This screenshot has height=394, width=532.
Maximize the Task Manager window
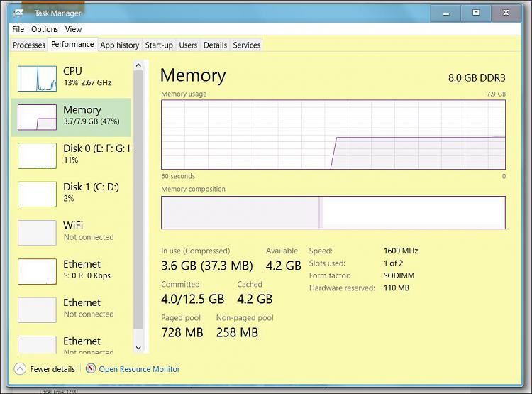coord(476,13)
